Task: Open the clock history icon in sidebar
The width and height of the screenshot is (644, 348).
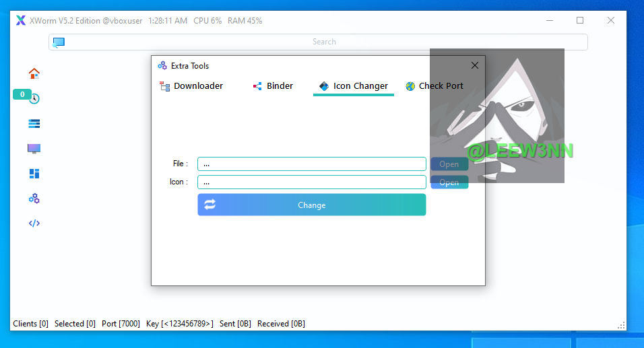Action: tap(34, 99)
